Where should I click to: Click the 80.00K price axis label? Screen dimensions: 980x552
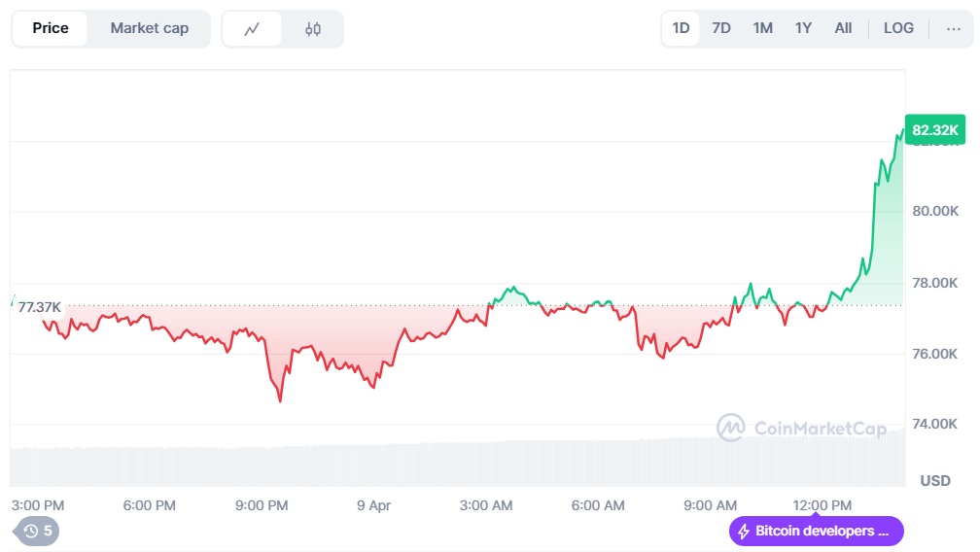[x=935, y=211]
